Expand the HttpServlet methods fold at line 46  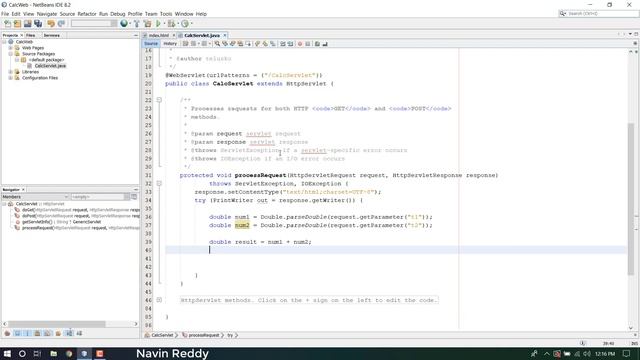pos(159,300)
